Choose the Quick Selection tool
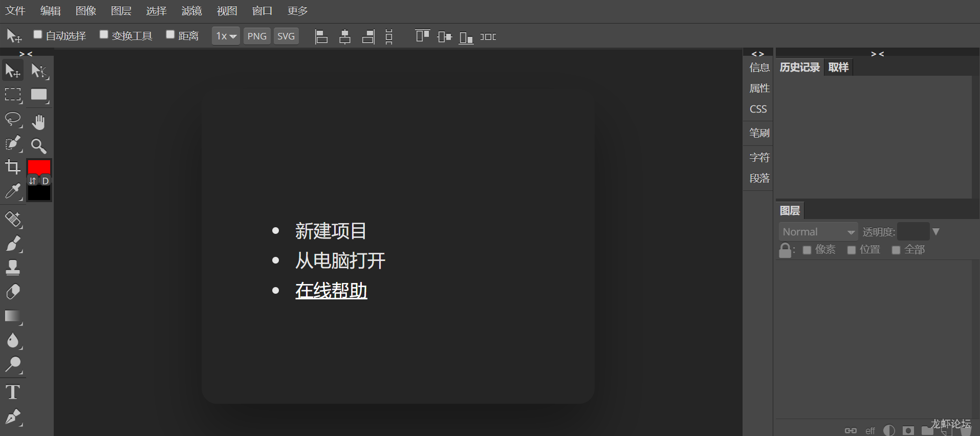This screenshot has width=980, height=436. (x=13, y=144)
